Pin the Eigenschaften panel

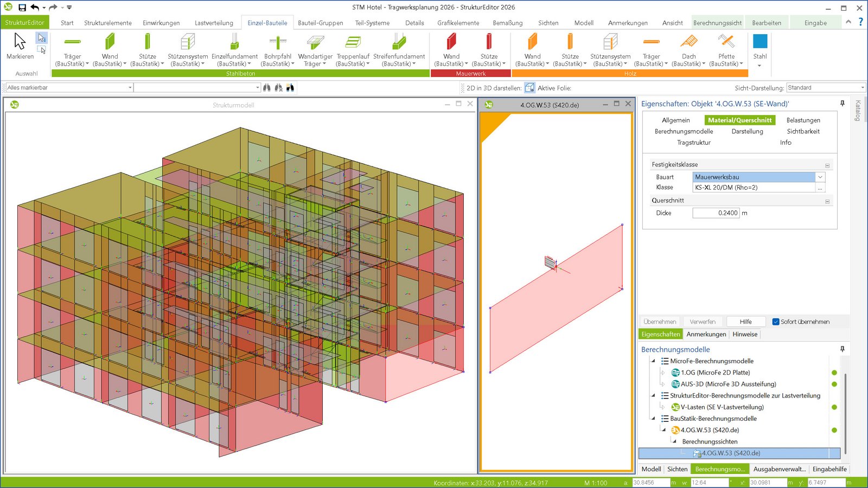[843, 104]
